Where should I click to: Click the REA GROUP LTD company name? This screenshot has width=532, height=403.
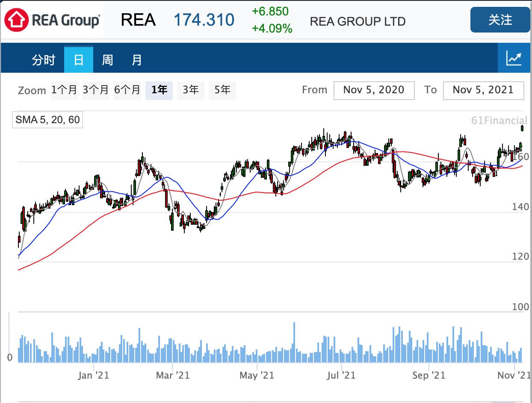pyautogui.click(x=358, y=21)
